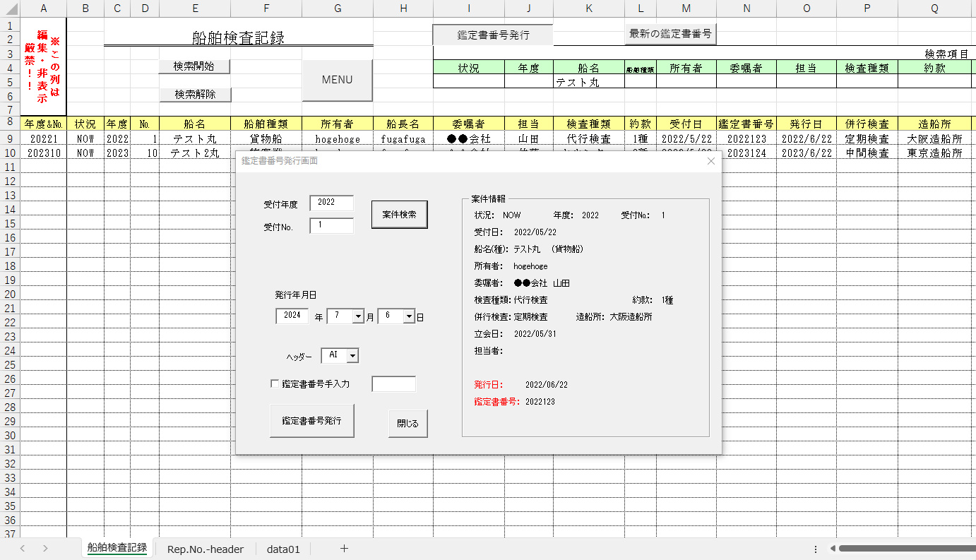Click the horizontal scrollbar left arrow
The width and height of the screenshot is (976, 560).
(x=833, y=549)
